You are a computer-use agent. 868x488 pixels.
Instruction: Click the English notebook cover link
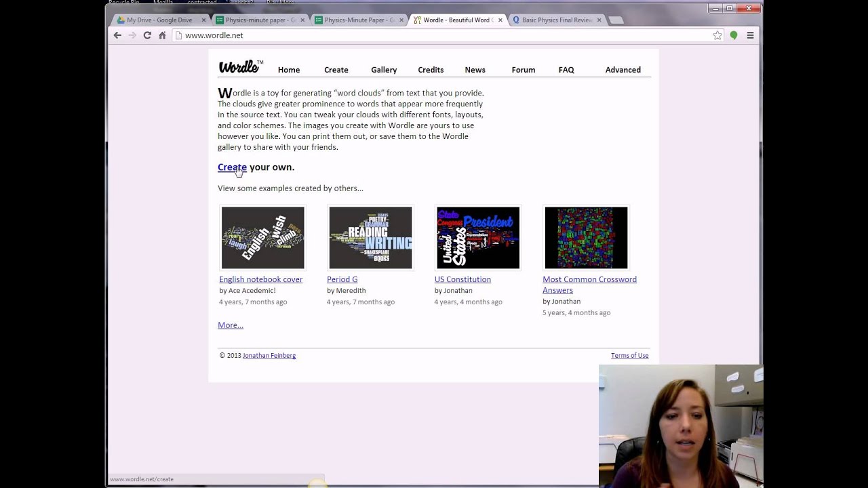tap(261, 279)
